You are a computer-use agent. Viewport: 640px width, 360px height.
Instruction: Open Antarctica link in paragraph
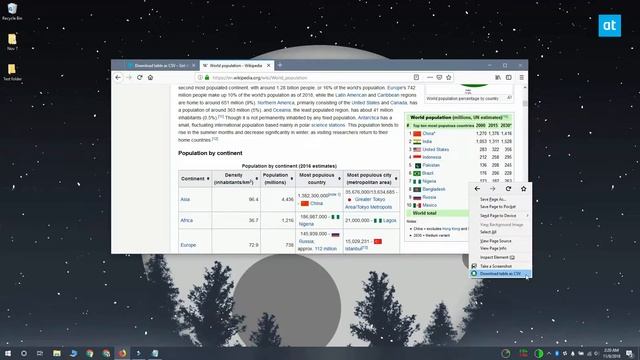(369, 118)
